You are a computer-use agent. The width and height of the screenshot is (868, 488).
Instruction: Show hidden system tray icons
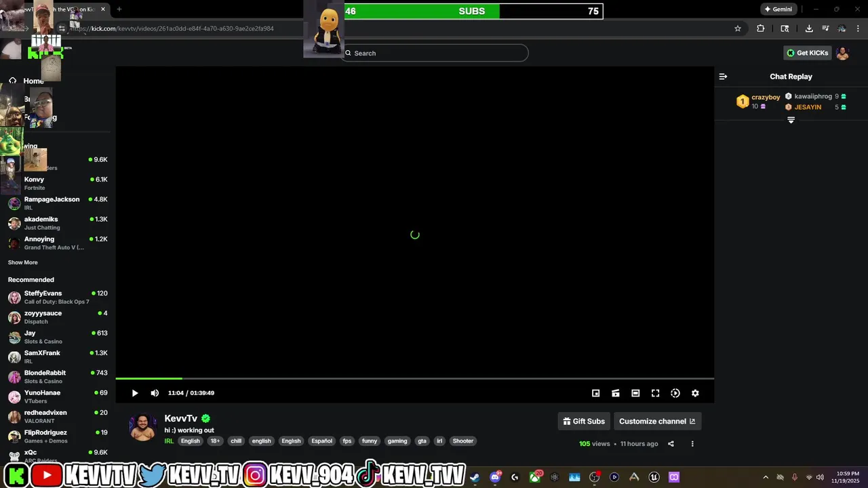pyautogui.click(x=766, y=477)
